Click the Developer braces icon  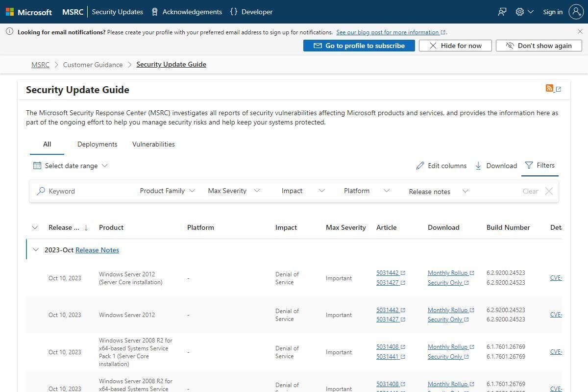pyautogui.click(x=234, y=12)
